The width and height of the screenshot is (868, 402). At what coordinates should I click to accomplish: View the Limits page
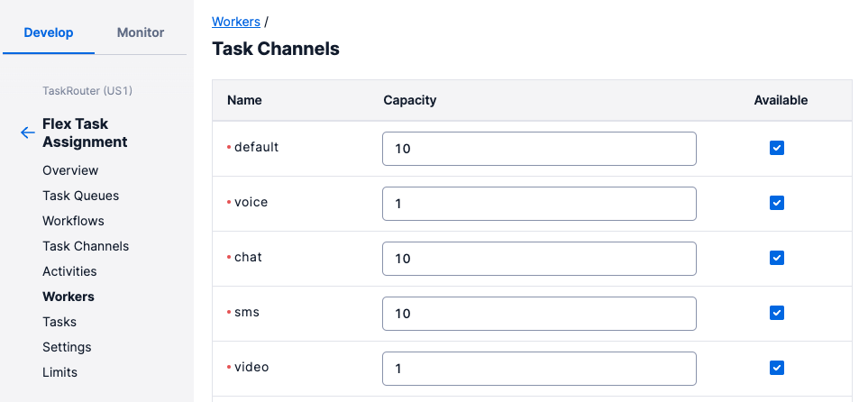coord(59,372)
